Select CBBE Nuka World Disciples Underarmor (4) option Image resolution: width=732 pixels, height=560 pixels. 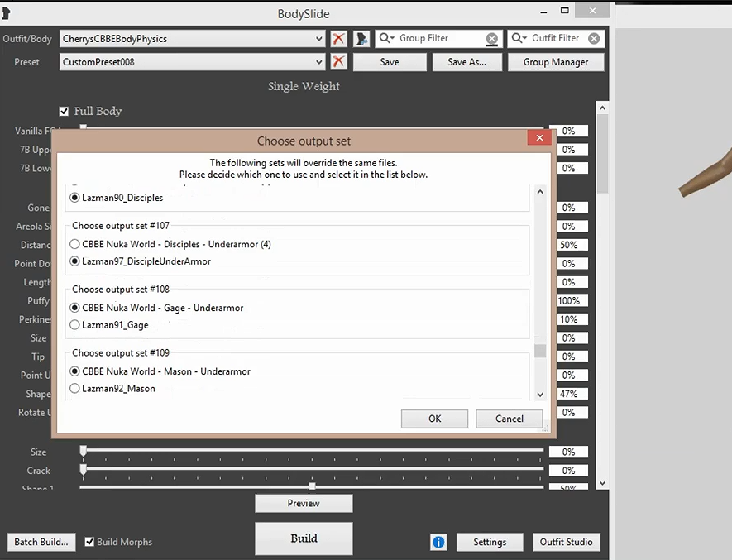[x=75, y=245]
